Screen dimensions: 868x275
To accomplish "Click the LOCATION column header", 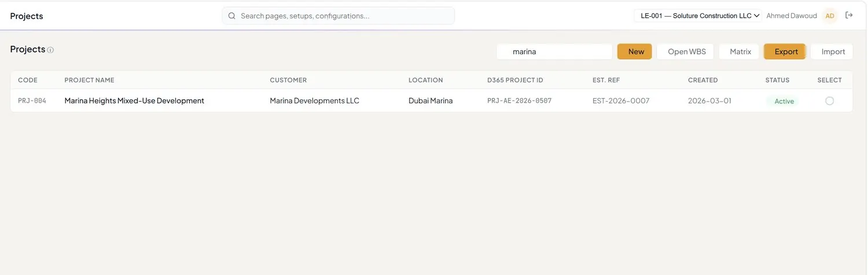I will 425,80.
